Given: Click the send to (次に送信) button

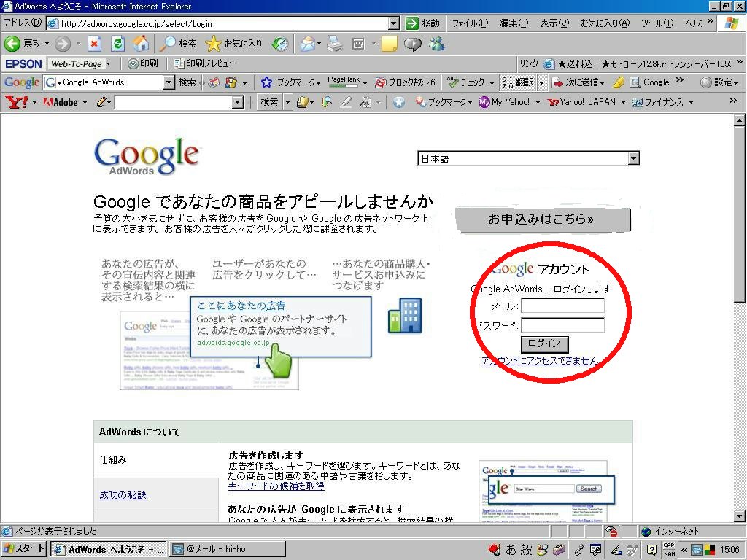Looking at the screenshot, I should [x=578, y=82].
